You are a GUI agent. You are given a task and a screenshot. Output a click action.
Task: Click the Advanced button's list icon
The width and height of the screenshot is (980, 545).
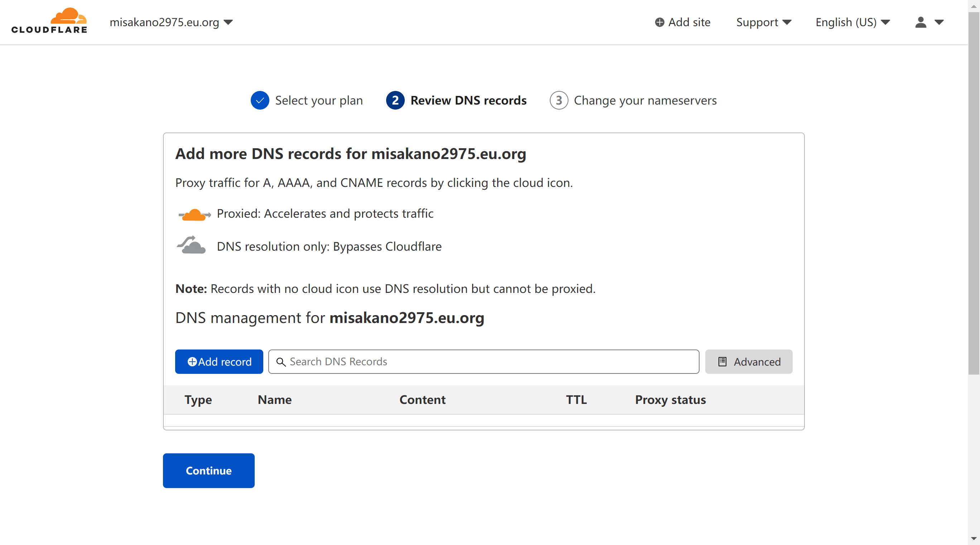point(722,362)
